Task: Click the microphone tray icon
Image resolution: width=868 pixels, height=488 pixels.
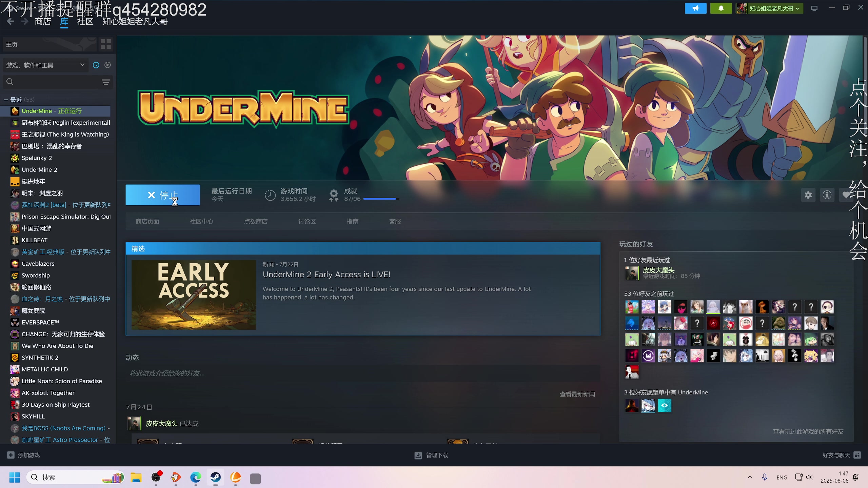Action: [765, 477]
